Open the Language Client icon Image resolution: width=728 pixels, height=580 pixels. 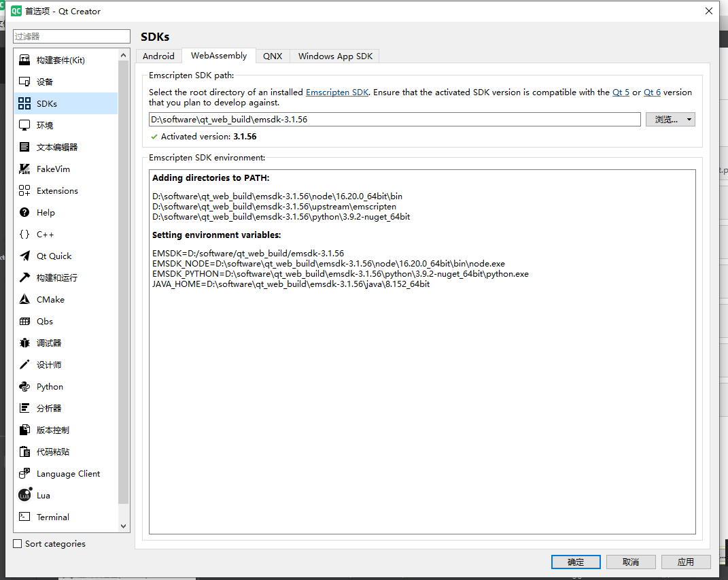pos(24,473)
